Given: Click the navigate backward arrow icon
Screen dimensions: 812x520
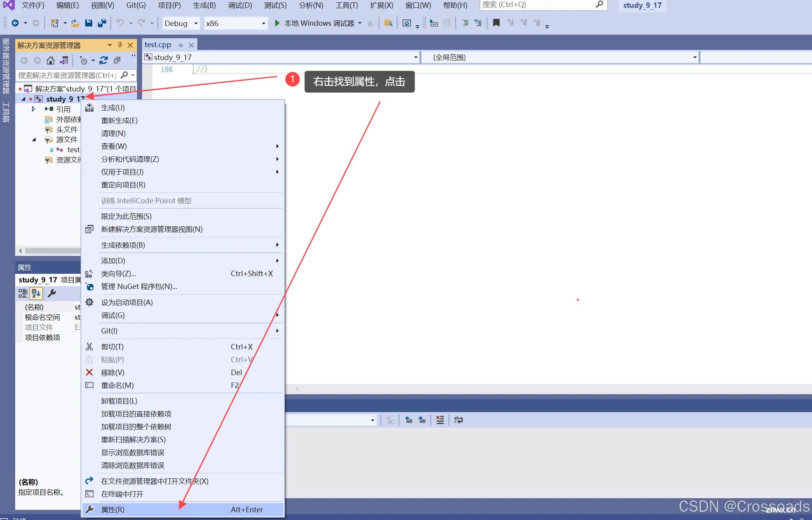Looking at the screenshot, I should click(15, 23).
